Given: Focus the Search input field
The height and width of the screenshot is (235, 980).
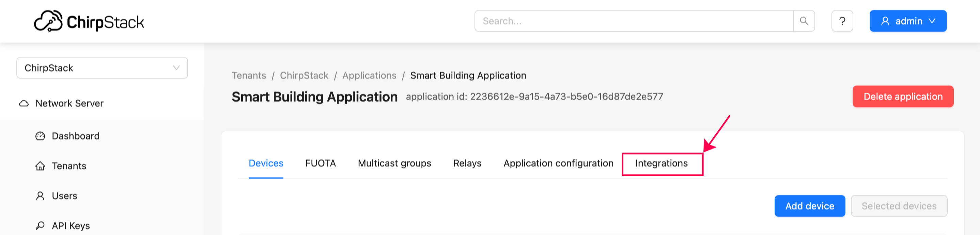Looking at the screenshot, I should (634, 21).
